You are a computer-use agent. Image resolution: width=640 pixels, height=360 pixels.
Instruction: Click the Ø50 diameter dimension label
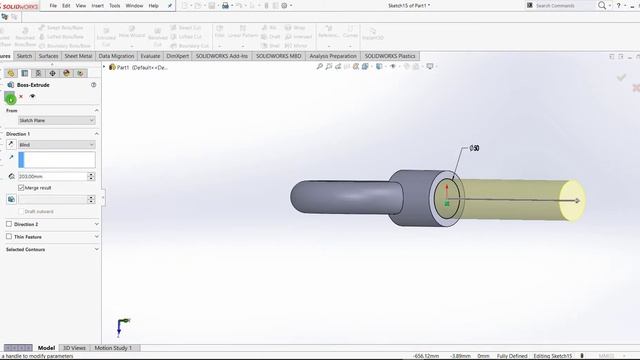click(x=474, y=148)
